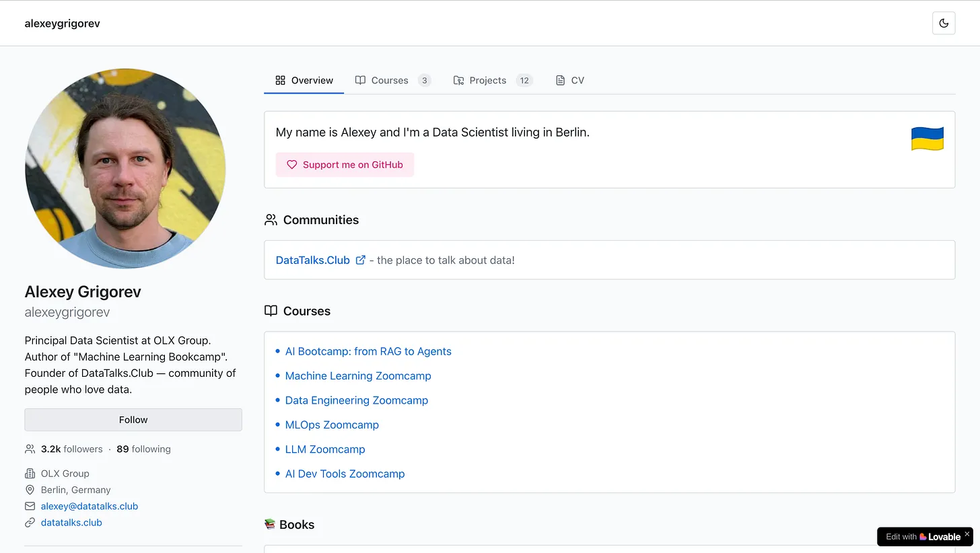Toggle dark mode with the moon icon
This screenshot has height=553, width=980.
(x=943, y=23)
